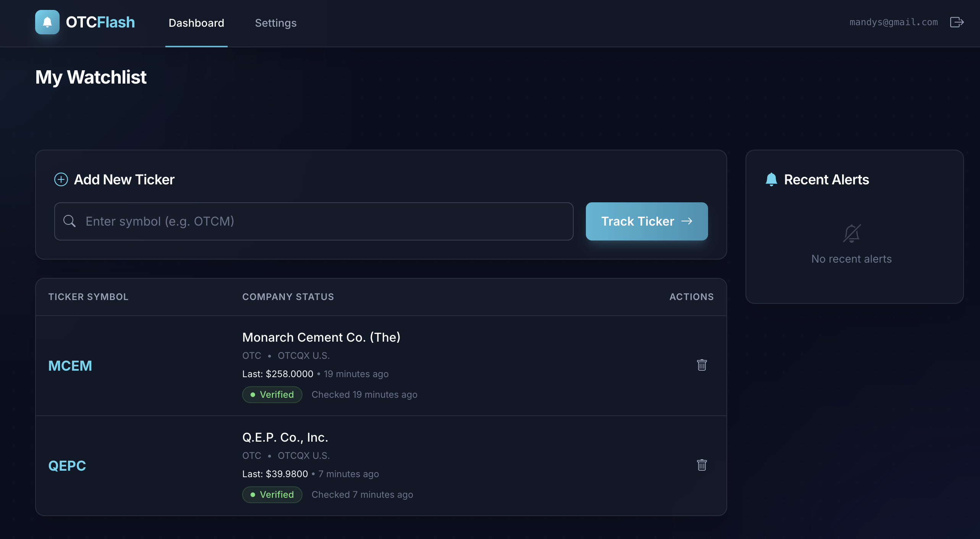Select the MCEM ticker symbol link
Viewport: 980px width, 539px height.
pyautogui.click(x=70, y=365)
